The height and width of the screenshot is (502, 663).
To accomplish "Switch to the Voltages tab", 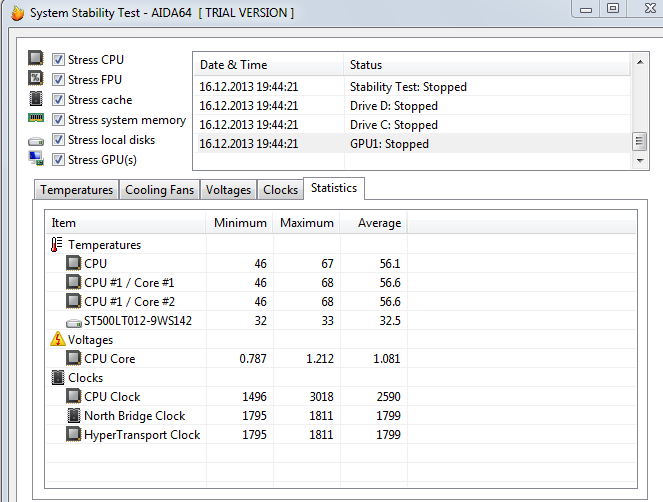I will (228, 190).
